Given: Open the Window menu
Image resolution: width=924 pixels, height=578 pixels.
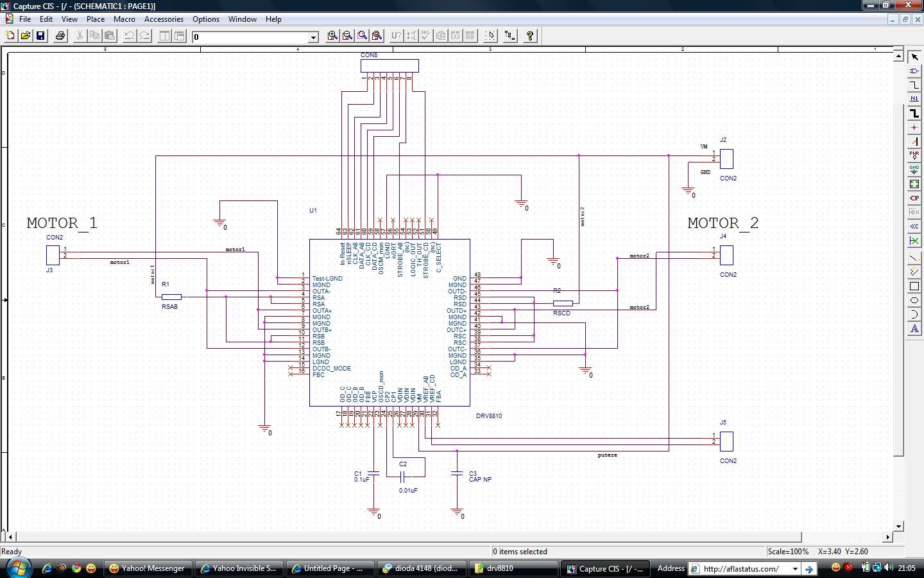Looking at the screenshot, I should pyautogui.click(x=243, y=19).
